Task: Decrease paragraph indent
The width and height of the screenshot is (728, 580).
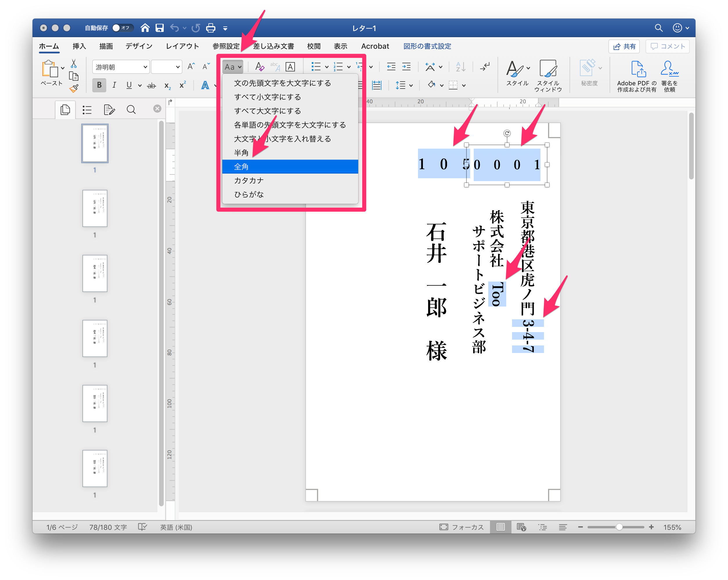Action: [391, 66]
